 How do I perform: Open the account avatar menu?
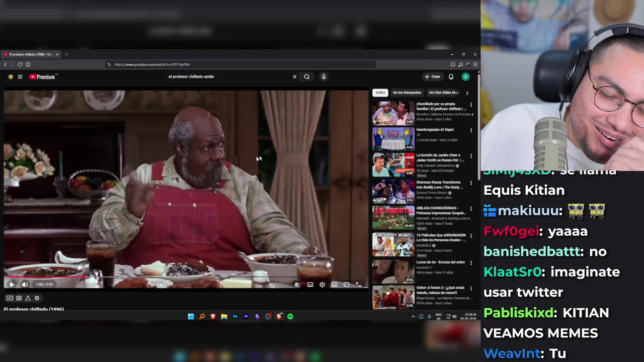point(465,76)
